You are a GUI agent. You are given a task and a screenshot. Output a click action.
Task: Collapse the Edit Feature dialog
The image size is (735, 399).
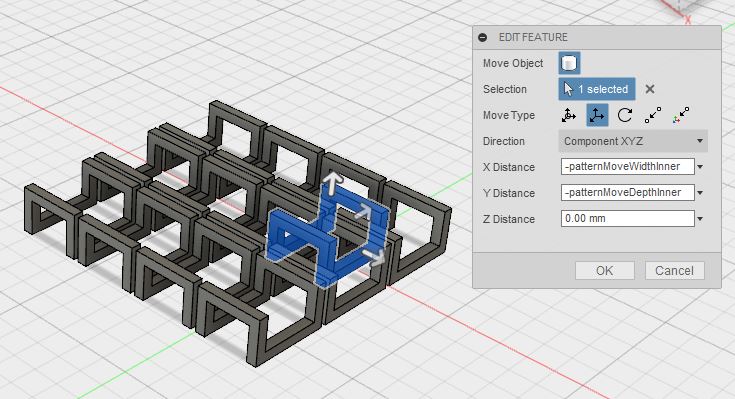click(482, 37)
